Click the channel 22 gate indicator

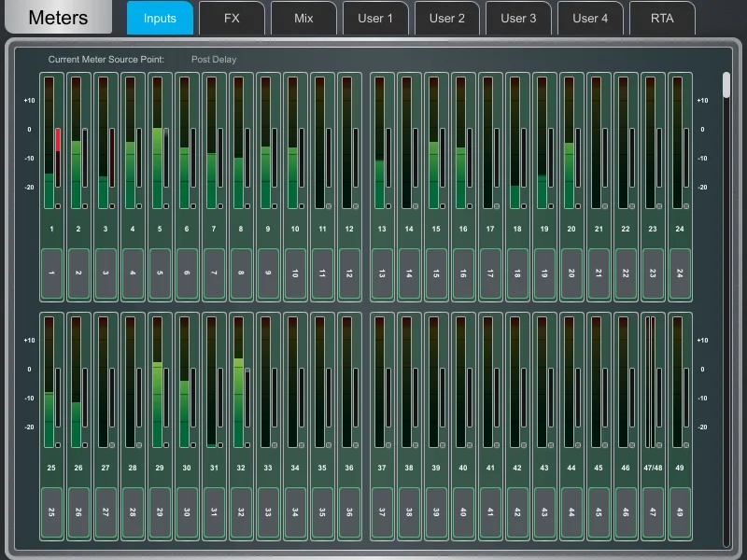632,206
